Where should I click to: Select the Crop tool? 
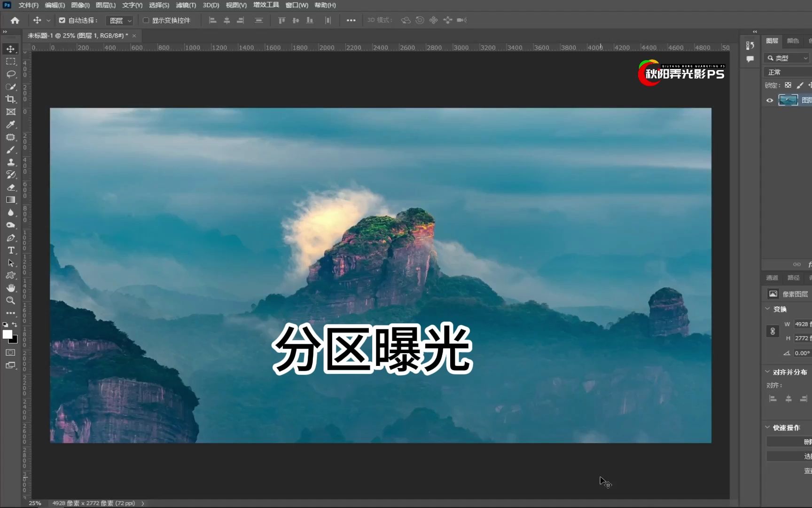point(11,99)
